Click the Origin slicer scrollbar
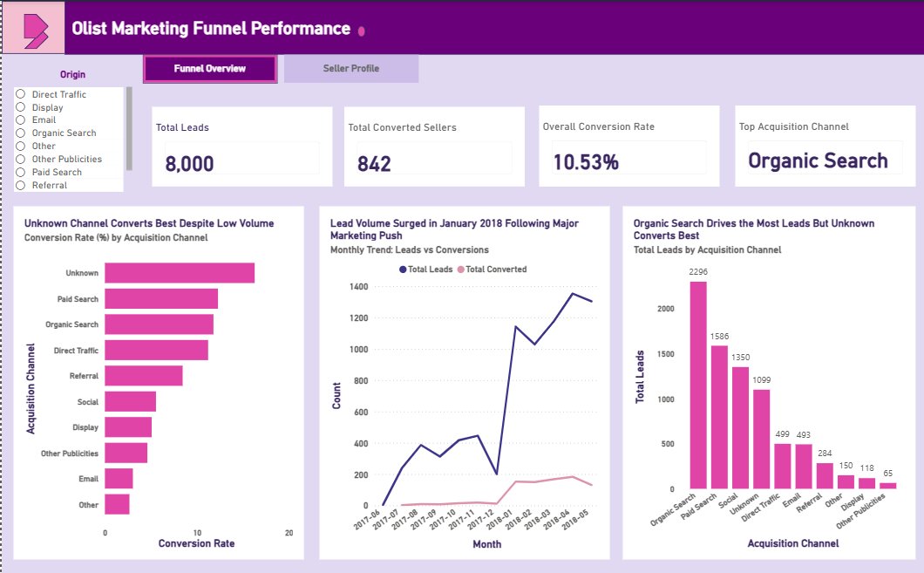Screen dimensions: 924x573 (x=129, y=128)
